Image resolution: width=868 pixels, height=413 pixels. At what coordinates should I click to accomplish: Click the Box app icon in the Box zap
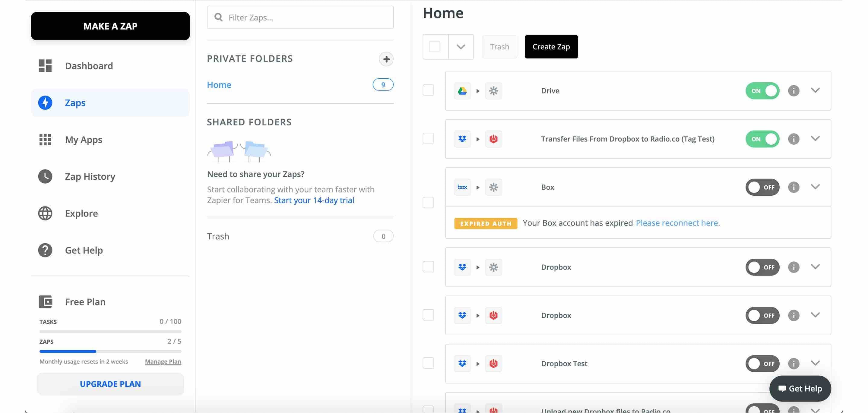[462, 187]
